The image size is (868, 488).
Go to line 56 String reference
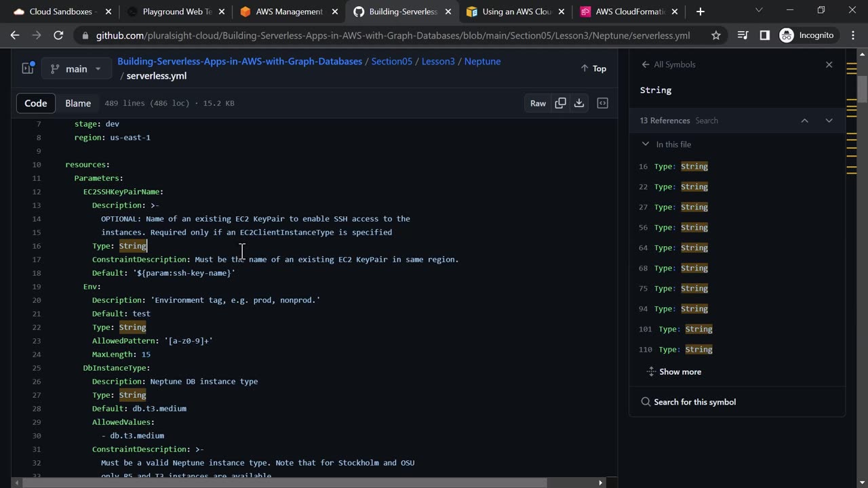(x=673, y=227)
